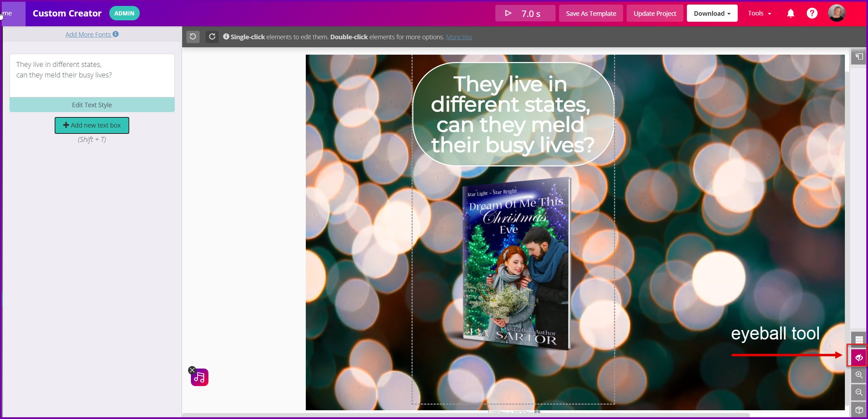Open the Download dropdown
The width and height of the screenshot is (868, 419).
[x=712, y=13]
